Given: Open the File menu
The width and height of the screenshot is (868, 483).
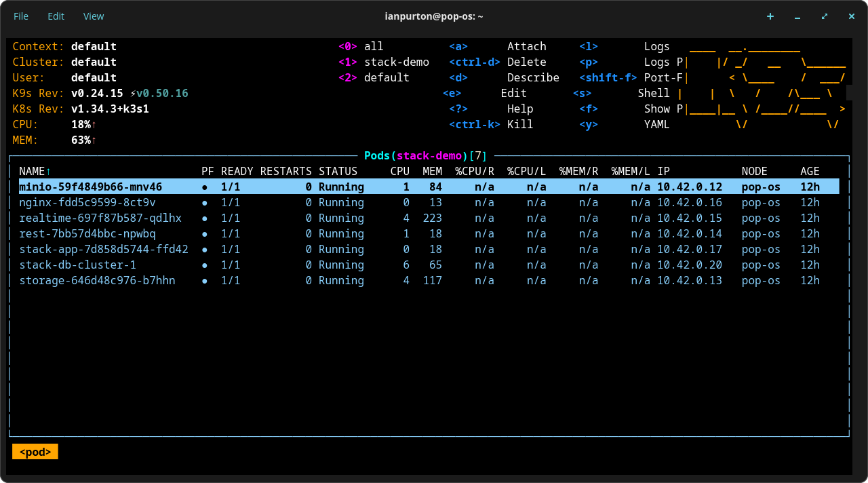Looking at the screenshot, I should (x=21, y=16).
